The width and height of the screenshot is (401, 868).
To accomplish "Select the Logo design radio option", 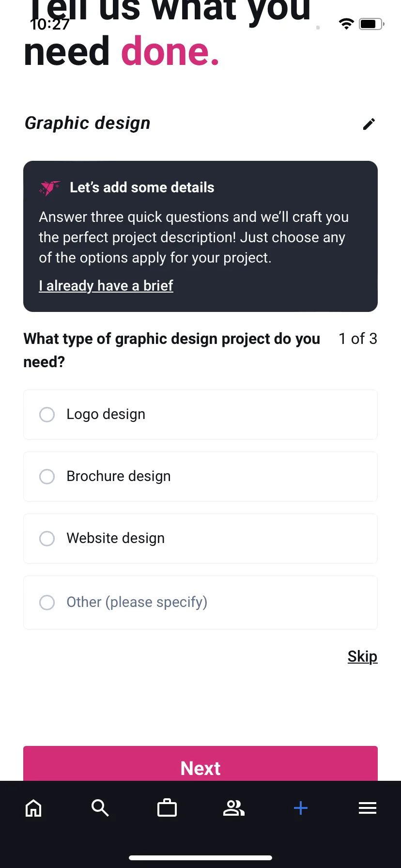I will 200,415.
